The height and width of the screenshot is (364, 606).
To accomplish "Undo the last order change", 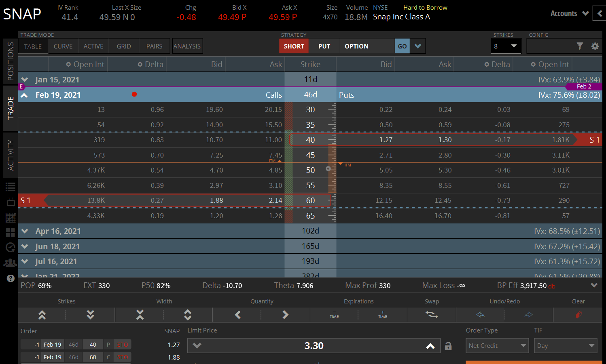I will click(x=480, y=315).
